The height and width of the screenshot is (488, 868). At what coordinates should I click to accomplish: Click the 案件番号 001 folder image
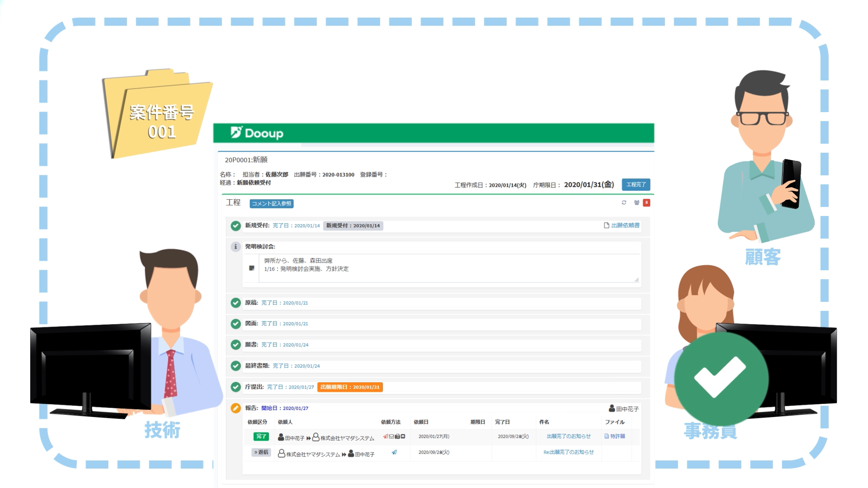(157, 113)
